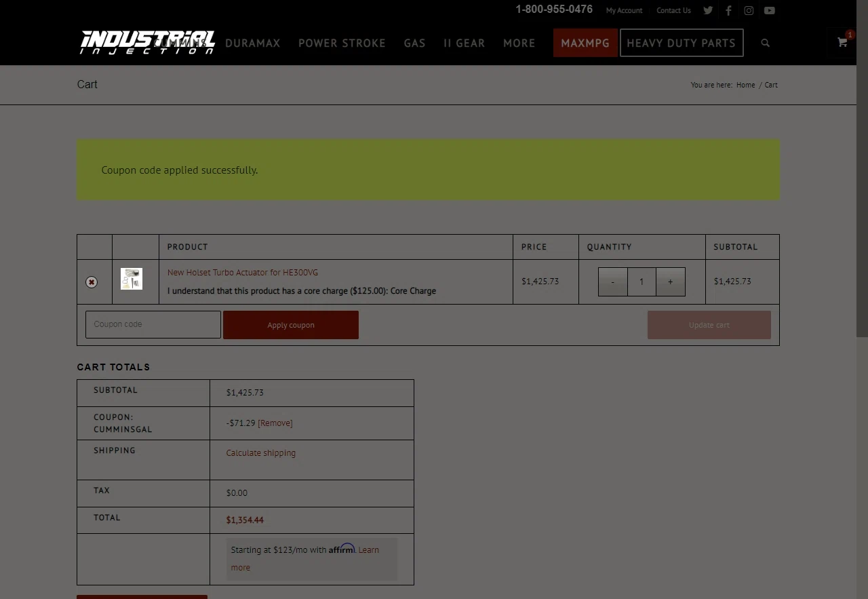Open the turbo actuator product thumbnail

[x=132, y=279]
